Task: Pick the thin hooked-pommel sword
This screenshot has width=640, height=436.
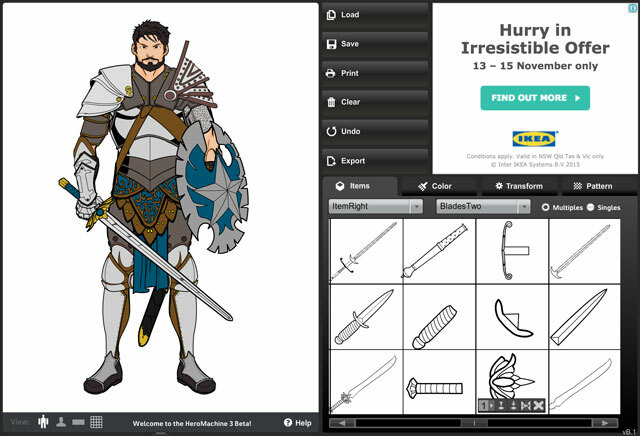Action: (584, 251)
